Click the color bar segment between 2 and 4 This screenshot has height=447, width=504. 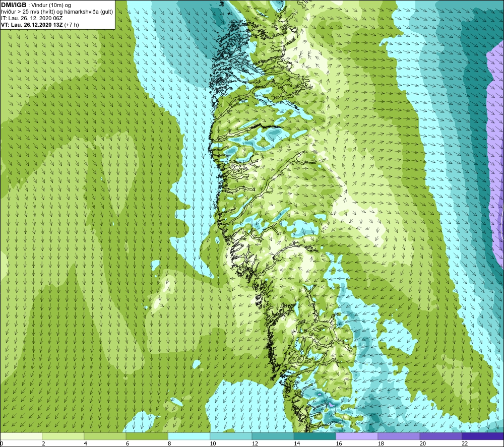pos(63,436)
